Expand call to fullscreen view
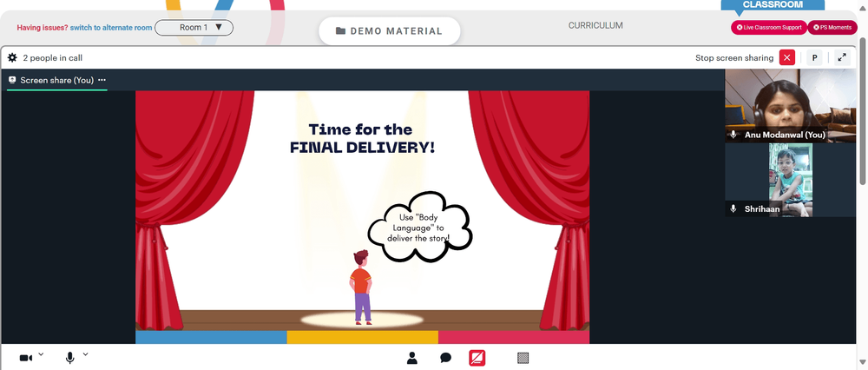Screen dimensions: 868x370 point(842,57)
